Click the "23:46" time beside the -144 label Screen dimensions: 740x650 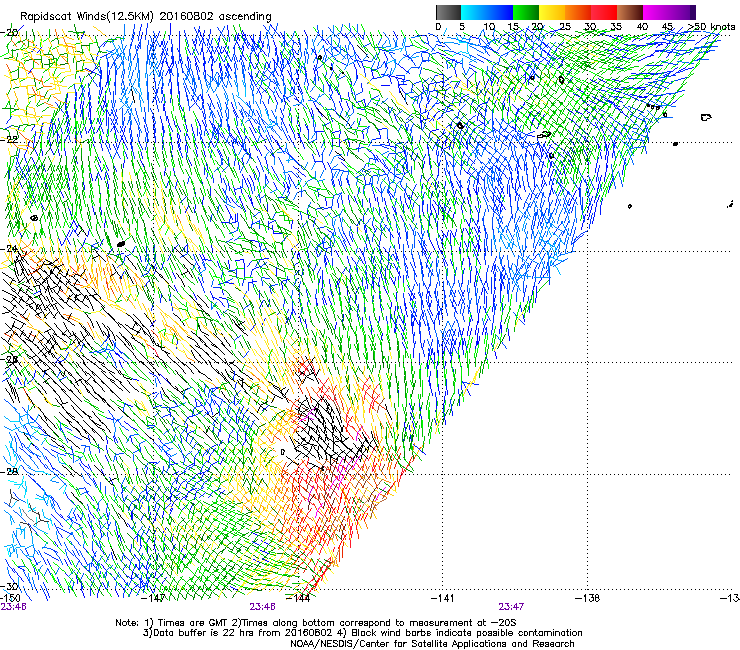click(x=262, y=607)
